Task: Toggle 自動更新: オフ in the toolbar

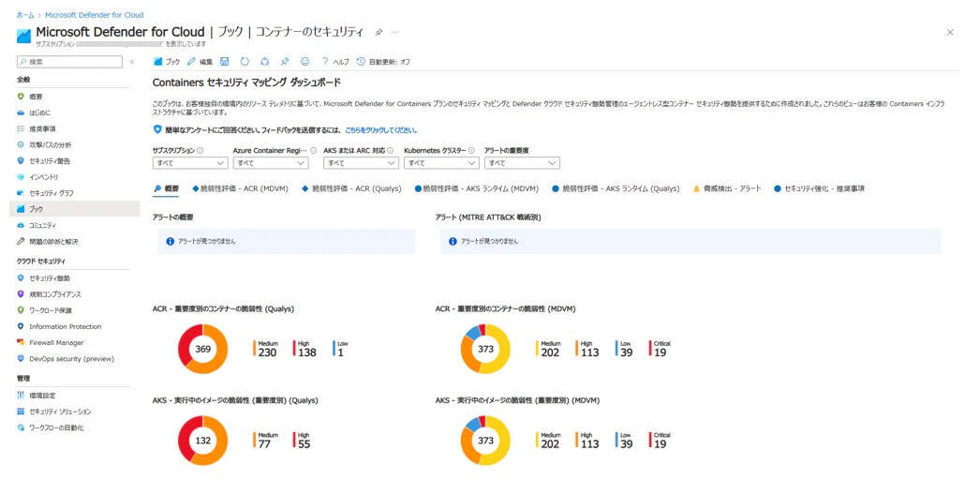Action: pos(384,61)
